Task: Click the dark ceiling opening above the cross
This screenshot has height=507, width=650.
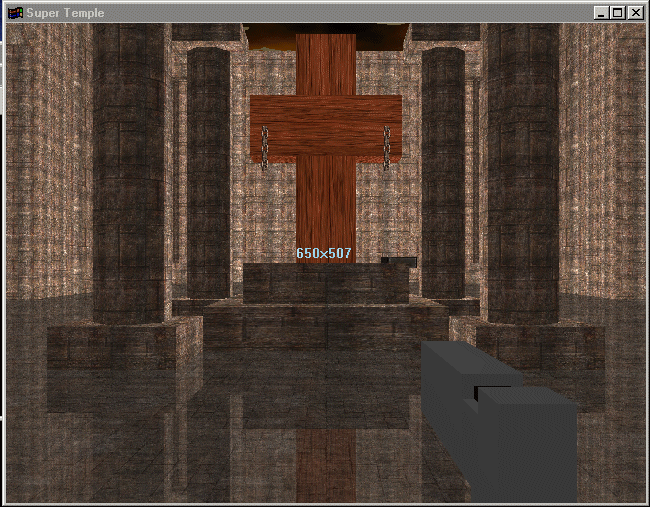Action: click(325, 36)
